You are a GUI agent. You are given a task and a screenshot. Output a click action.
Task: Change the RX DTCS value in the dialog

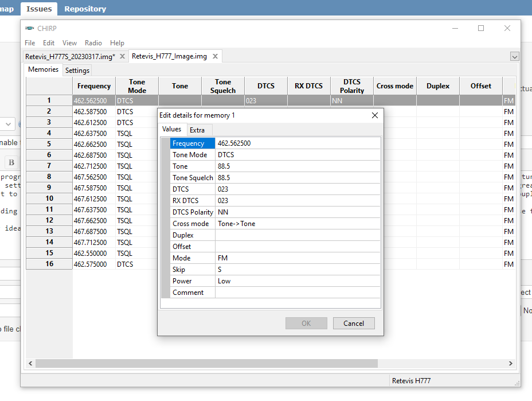298,201
